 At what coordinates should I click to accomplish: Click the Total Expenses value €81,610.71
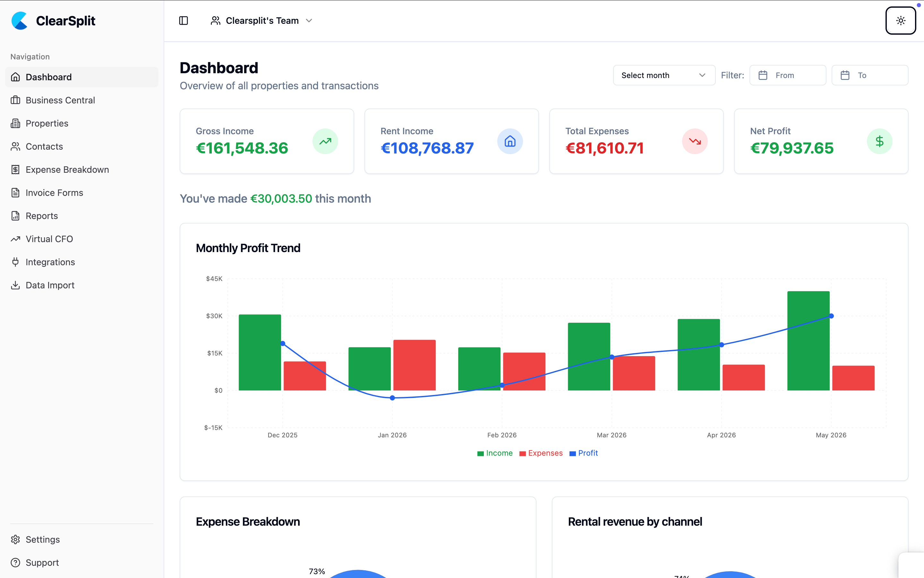point(605,148)
